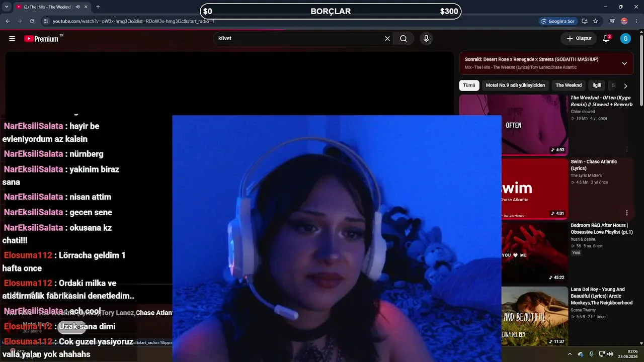Click the BORÇLAR goal bar overlay
Viewport: 644px width, 362px height.
331,12
